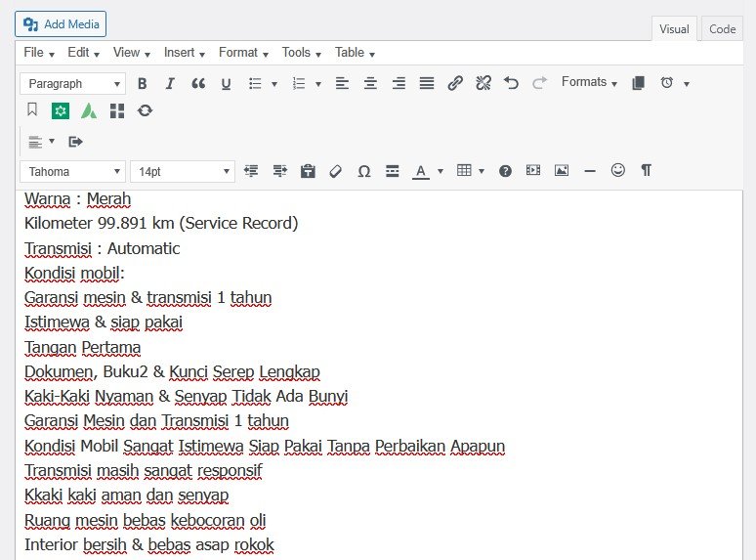Open the Formats button menu

click(589, 83)
